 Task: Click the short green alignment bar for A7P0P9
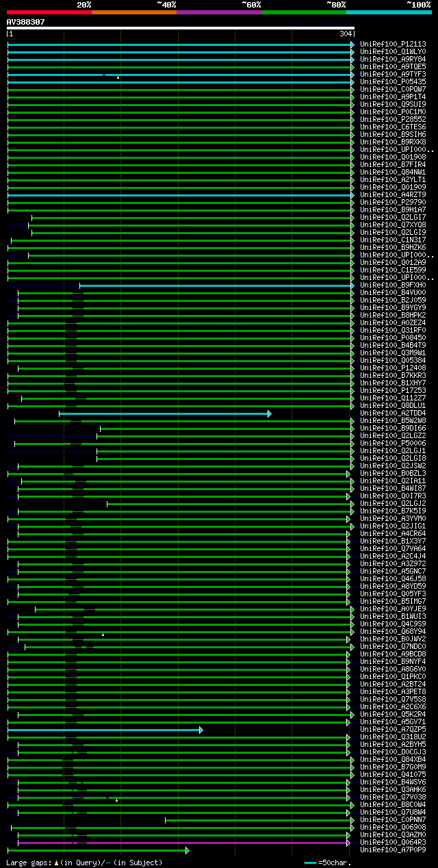(98, 850)
